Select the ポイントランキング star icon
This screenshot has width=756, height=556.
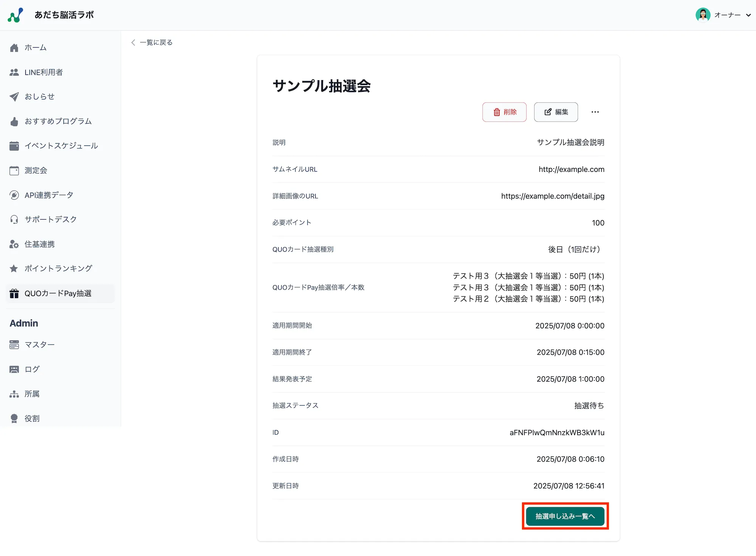pyautogui.click(x=14, y=268)
